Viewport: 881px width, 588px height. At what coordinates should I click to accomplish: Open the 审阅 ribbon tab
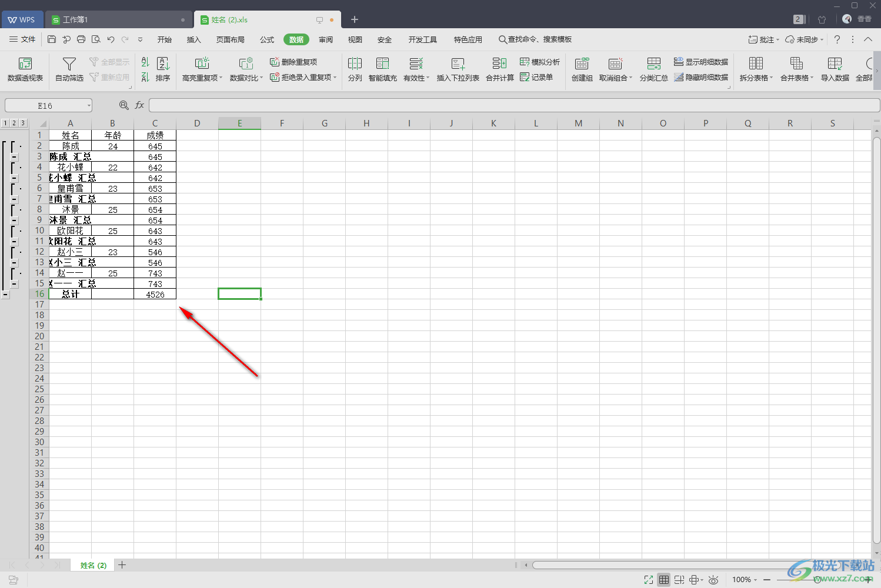coord(326,39)
